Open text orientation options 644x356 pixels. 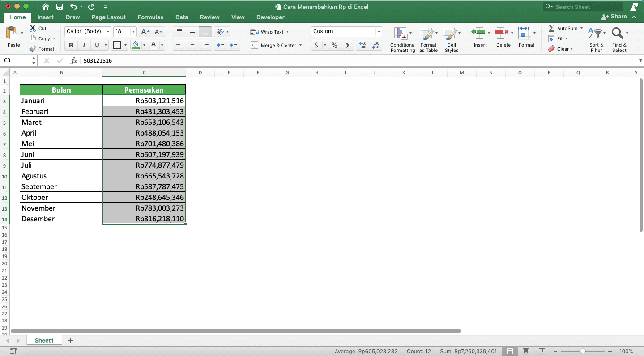[x=220, y=32]
